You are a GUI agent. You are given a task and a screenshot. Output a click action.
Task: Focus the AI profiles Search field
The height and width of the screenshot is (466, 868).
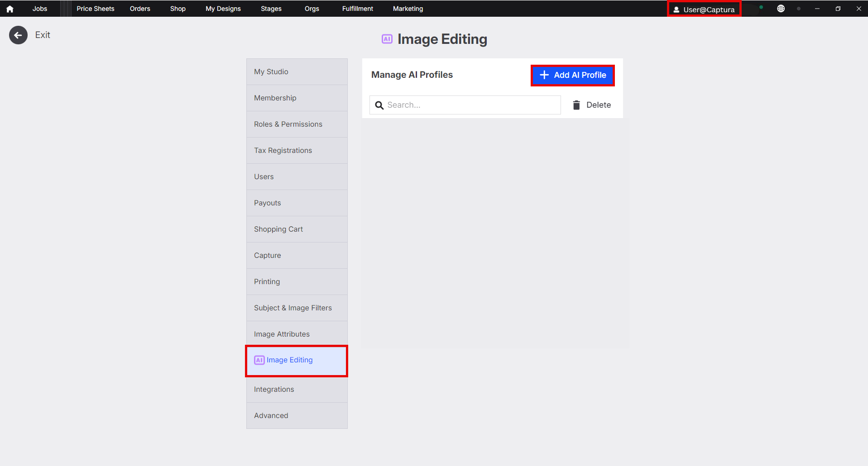click(471, 105)
